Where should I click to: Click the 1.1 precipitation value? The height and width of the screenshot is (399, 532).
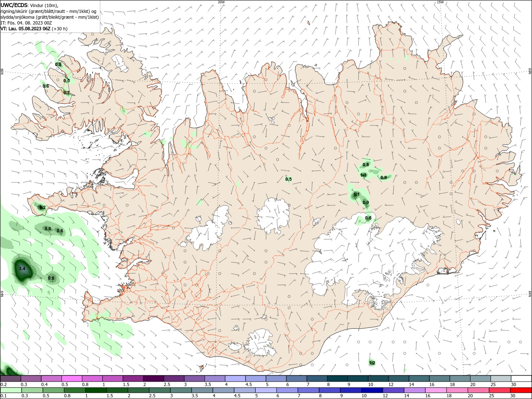356,194
